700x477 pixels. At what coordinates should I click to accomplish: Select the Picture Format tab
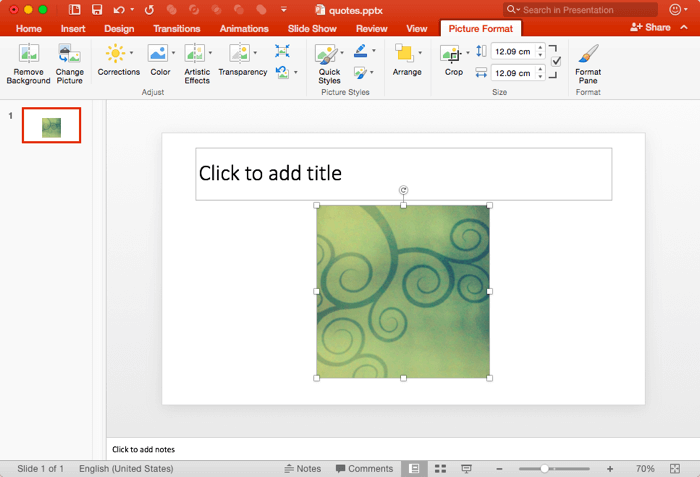[x=481, y=29]
